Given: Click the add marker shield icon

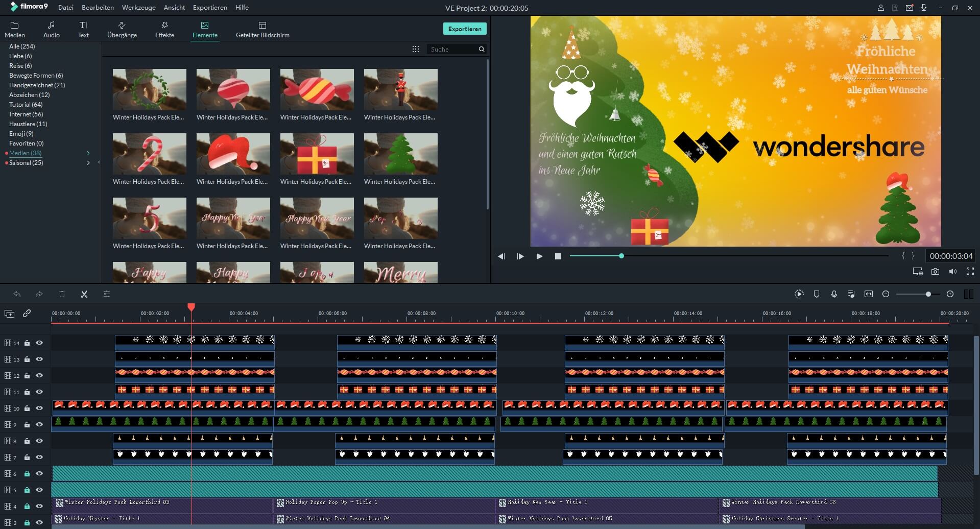Looking at the screenshot, I should [817, 294].
